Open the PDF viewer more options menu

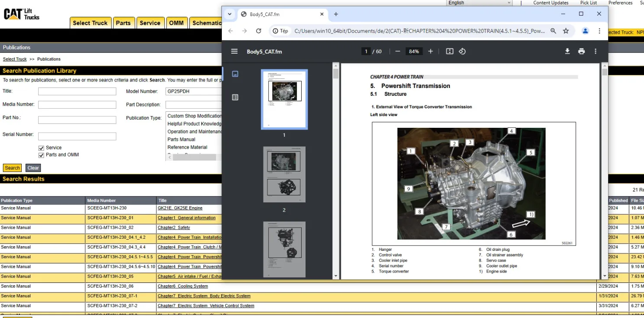click(x=595, y=51)
